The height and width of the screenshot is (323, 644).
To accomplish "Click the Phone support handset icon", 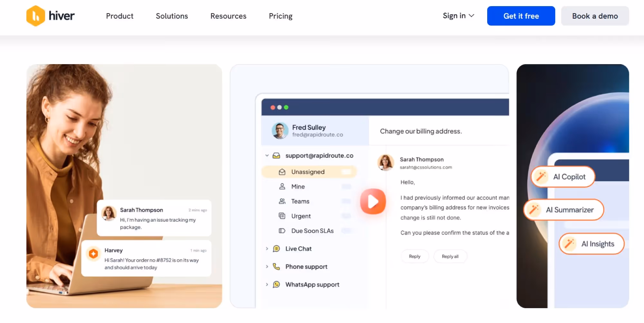I will [x=276, y=267].
